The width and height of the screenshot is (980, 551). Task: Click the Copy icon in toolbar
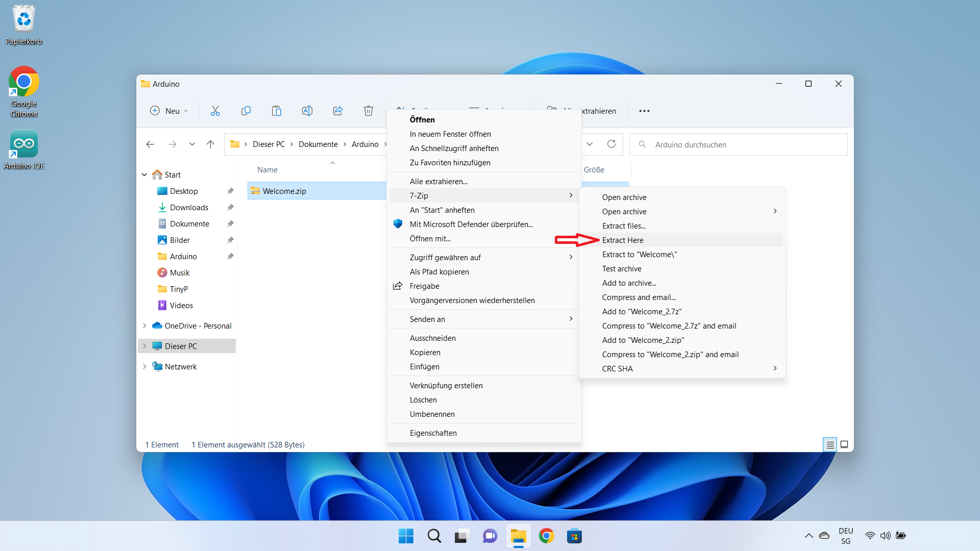(246, 111)
